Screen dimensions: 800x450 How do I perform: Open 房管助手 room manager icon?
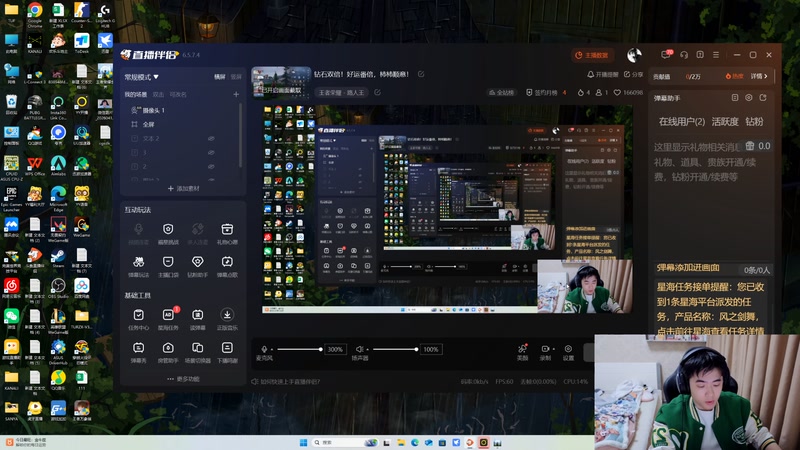(168, 352)
